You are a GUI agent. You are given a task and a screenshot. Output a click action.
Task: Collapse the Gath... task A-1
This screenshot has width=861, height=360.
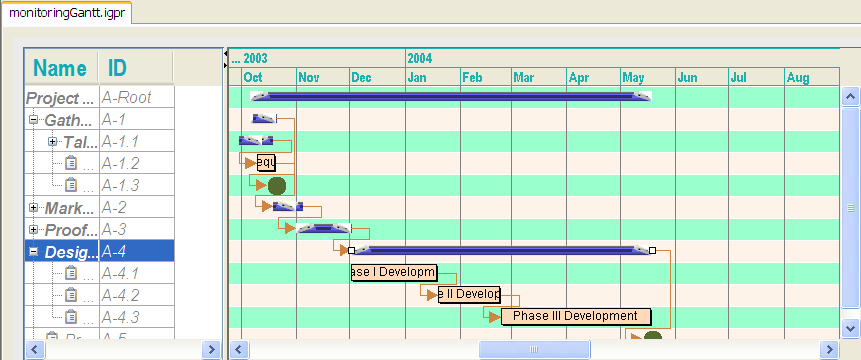(33, 120)
